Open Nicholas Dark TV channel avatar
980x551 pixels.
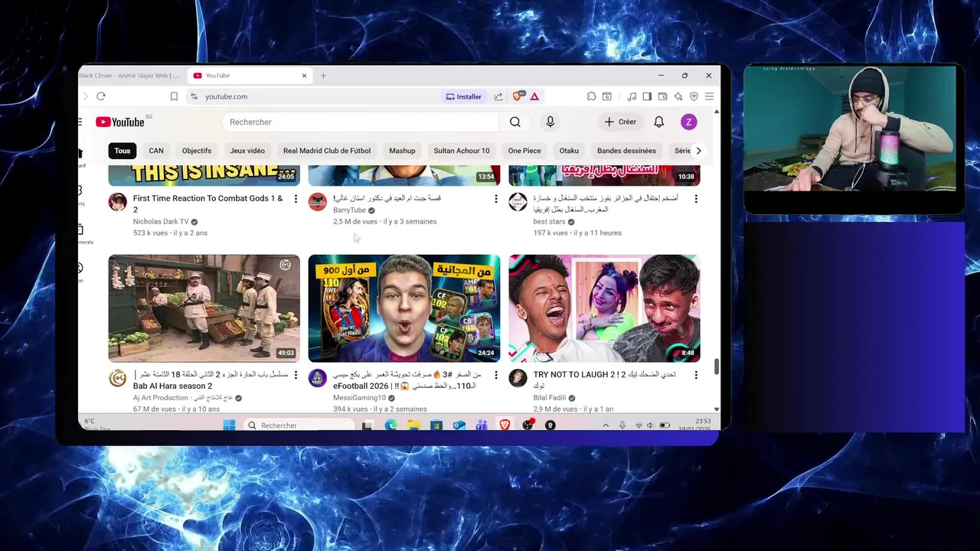(x=117, y=202)
